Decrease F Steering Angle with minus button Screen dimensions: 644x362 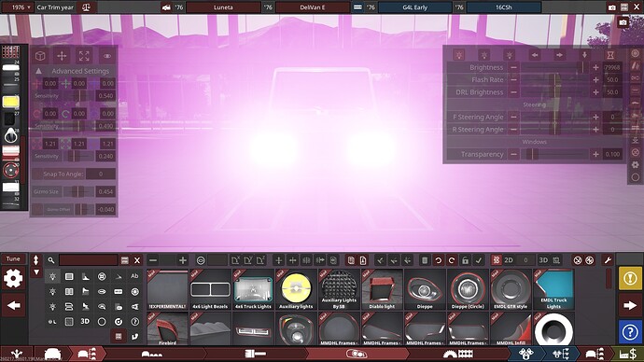tap(513, 117)
